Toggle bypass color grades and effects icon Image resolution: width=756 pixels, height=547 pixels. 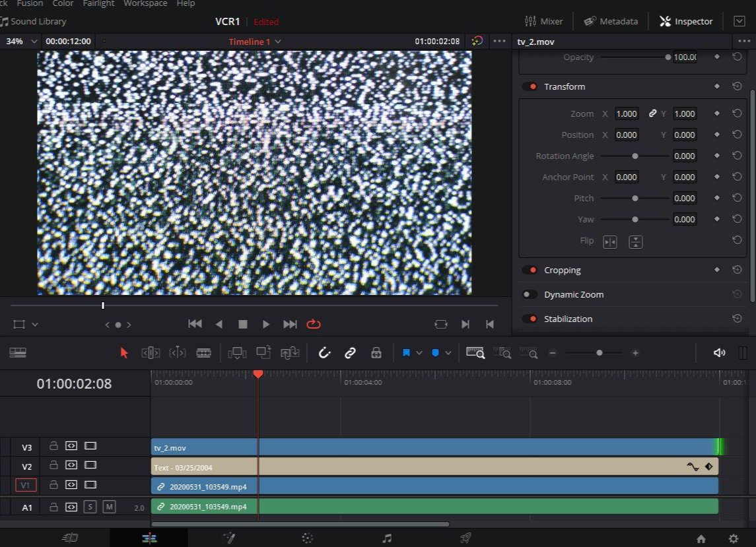477,41
